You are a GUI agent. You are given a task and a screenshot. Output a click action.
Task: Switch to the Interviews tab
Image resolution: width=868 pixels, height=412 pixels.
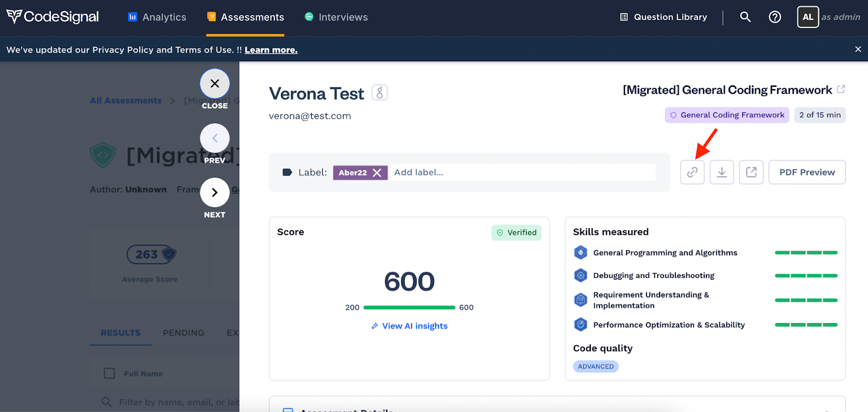click(x=336, y=17)
